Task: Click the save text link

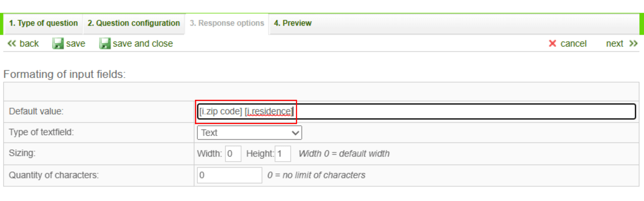Action: click(75, 44)
